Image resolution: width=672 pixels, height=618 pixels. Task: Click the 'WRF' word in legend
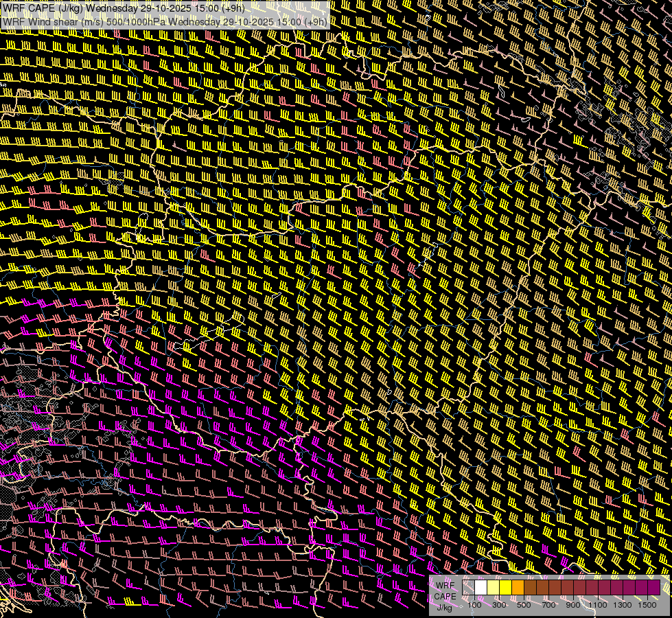click(445, 586)
